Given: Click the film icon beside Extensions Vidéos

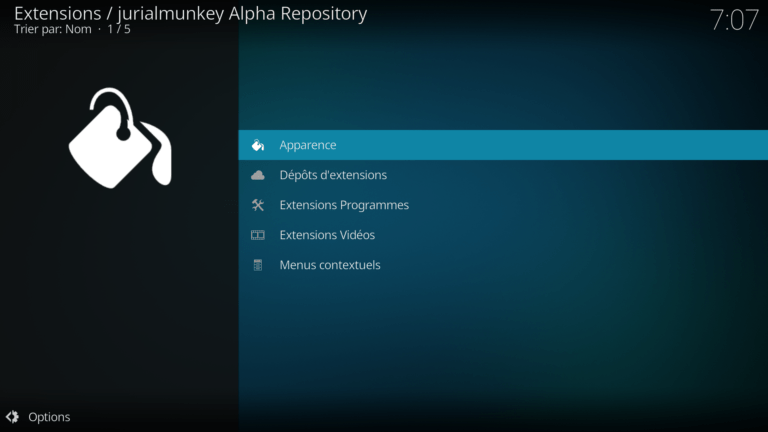Looking at the screenshot, I should (258, 235).
